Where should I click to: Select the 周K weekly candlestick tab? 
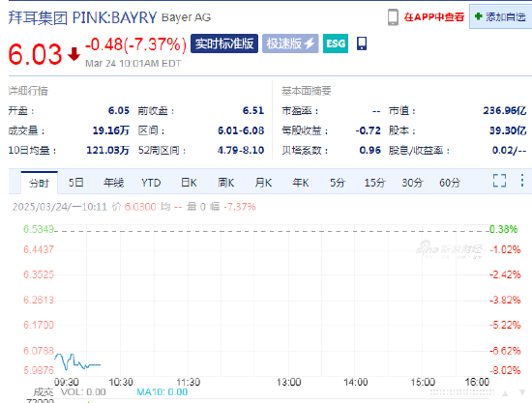pyautogui.click(x=226, y=183)
